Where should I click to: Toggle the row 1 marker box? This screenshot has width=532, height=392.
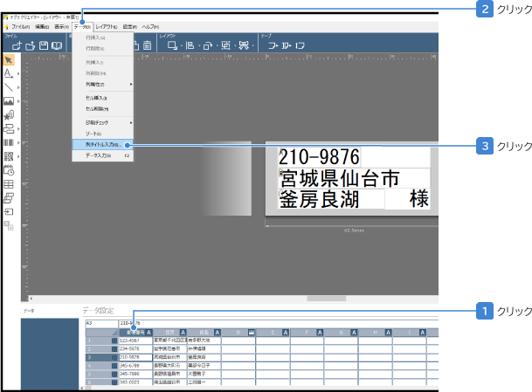click(113, 340)
